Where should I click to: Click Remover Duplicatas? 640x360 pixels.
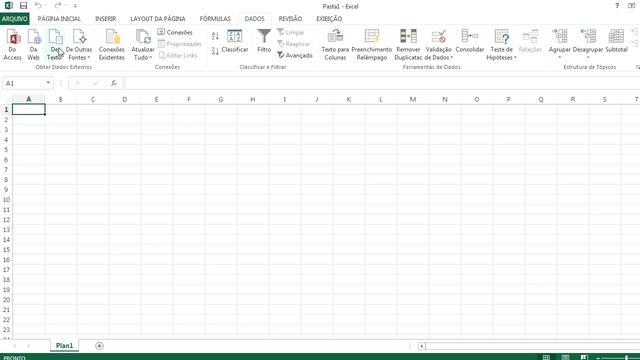click(408, 45)
